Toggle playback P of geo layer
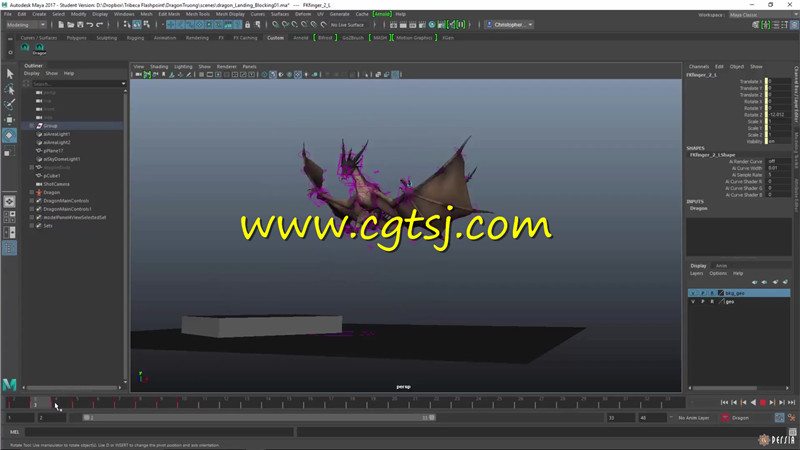Viewport: 800px width, 450px height. coord(703,302)
